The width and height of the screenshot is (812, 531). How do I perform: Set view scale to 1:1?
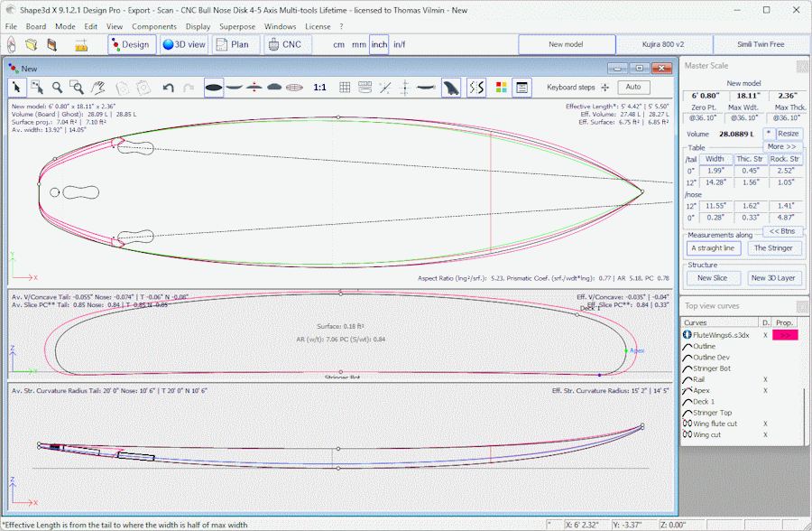(319, 88)
